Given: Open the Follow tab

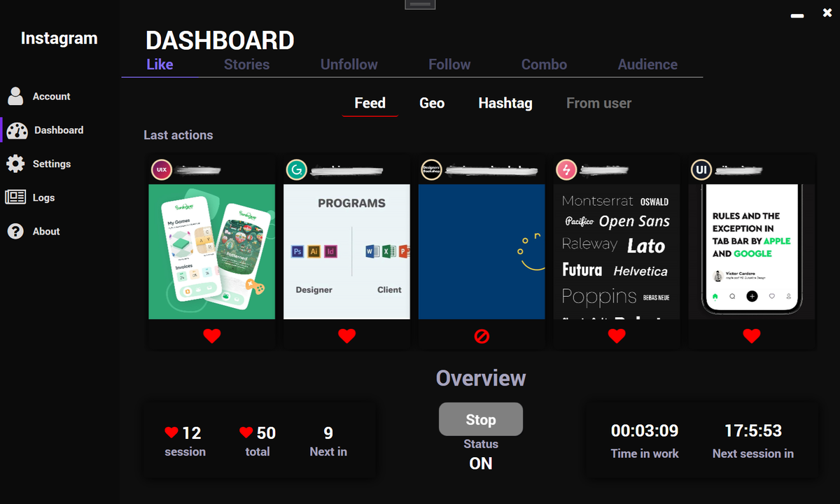Looking at the screenshot, I should click(449, 64).
